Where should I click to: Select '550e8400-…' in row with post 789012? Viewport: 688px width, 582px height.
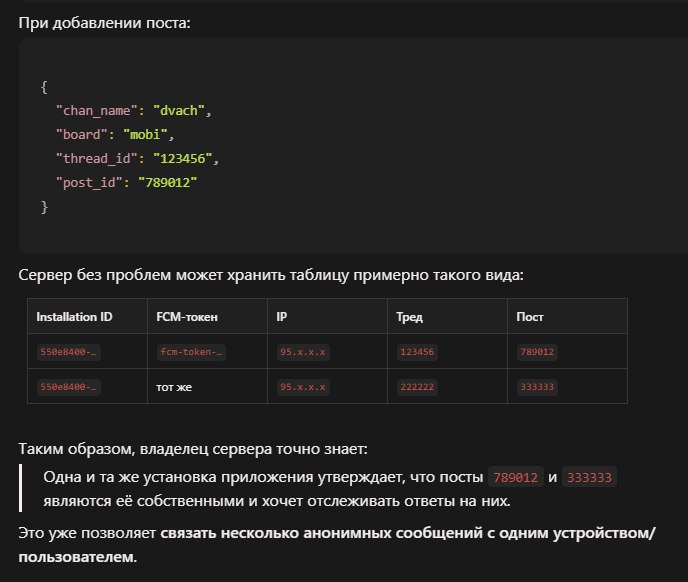tap(68, 352)
